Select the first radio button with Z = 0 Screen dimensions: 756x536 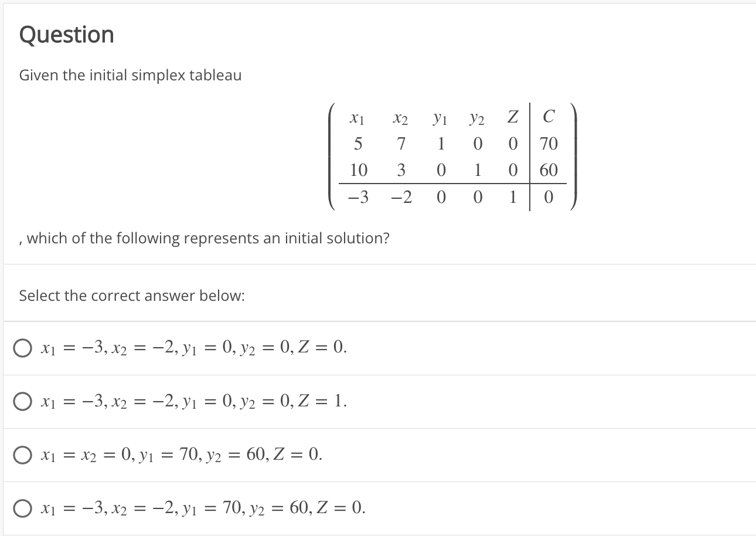pos(22,348)
